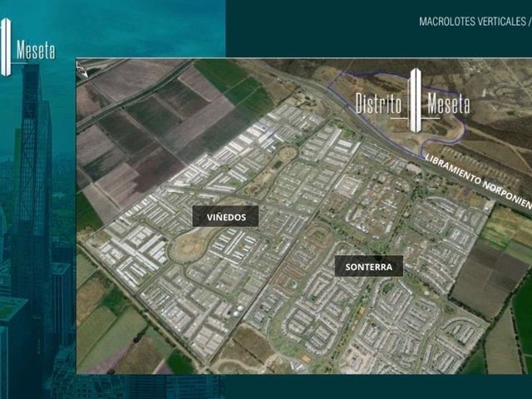Screen dimensions: 532x399
Task: Click the MACROLOTES VERTICALES header text
Action: [x=473, y=22]
